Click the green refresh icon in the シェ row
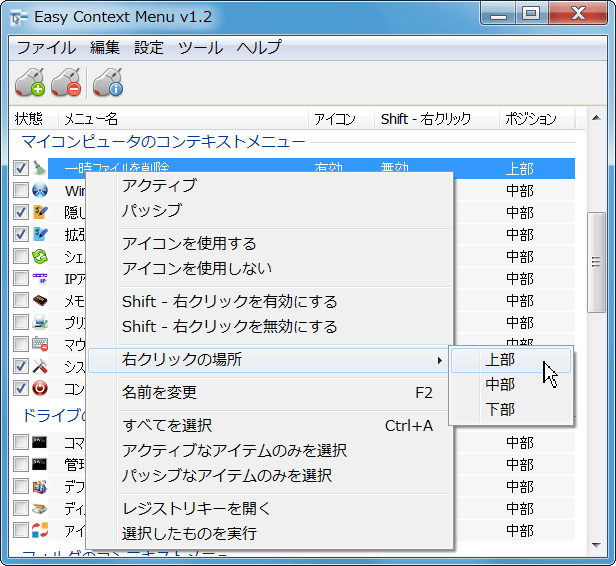This screenshot has height=566, width=616. (x=40, y=256)
